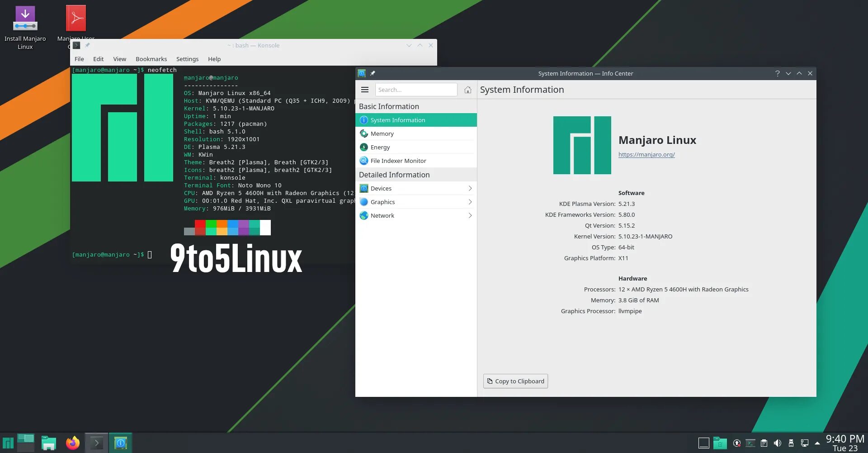This screenshot has width=868, height=453.
Task: Maximize the Info Center window
Action: click(799, 73)
